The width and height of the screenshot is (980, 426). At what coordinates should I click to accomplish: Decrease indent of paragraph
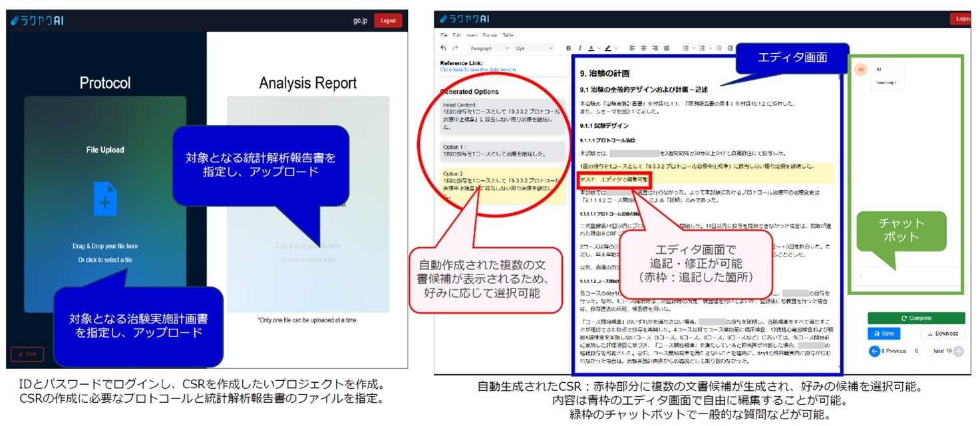tap(721, 48)
